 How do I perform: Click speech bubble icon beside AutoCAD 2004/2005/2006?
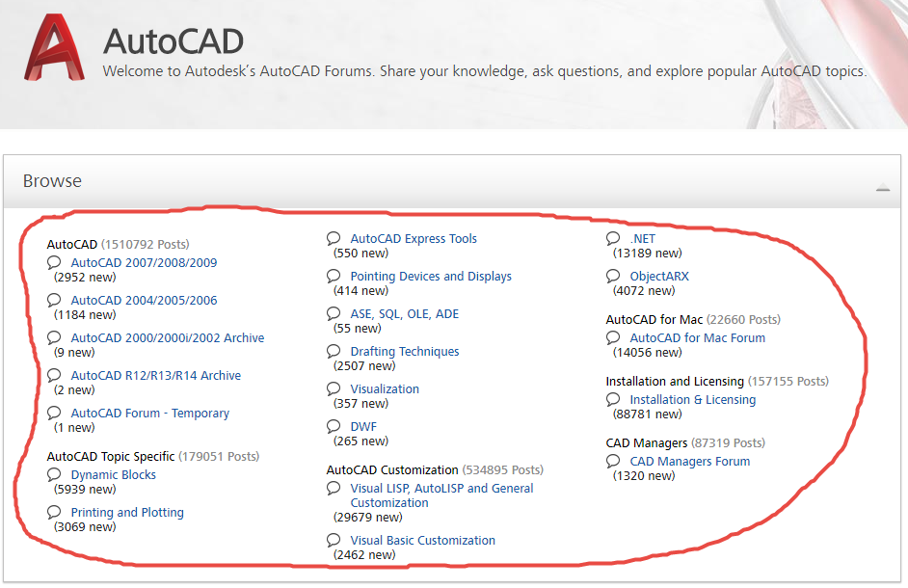point(54,300)
